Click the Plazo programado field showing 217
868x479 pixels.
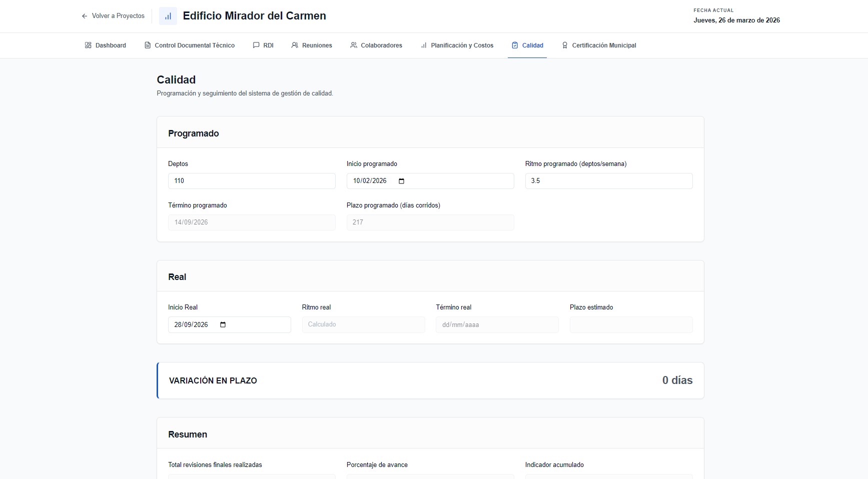coord(430,222)
